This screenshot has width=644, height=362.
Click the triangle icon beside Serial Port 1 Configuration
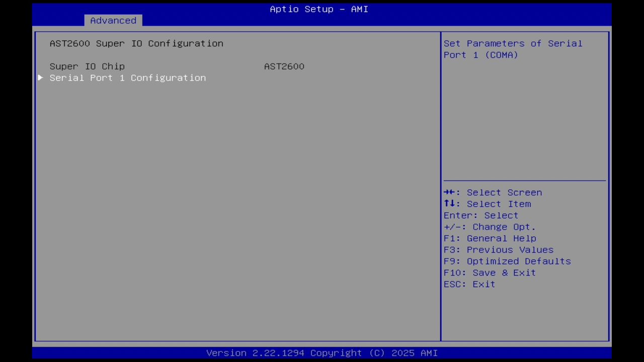[x=40, y=78]
